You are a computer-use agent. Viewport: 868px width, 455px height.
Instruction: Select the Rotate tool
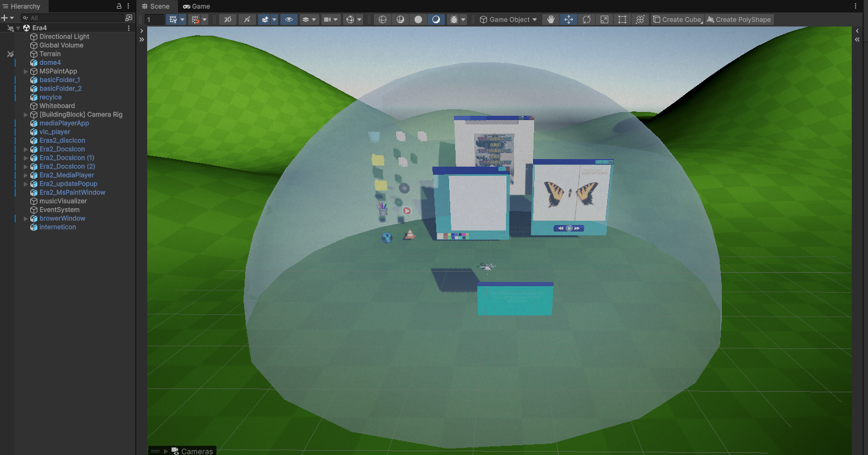click(x=587, y=19)
